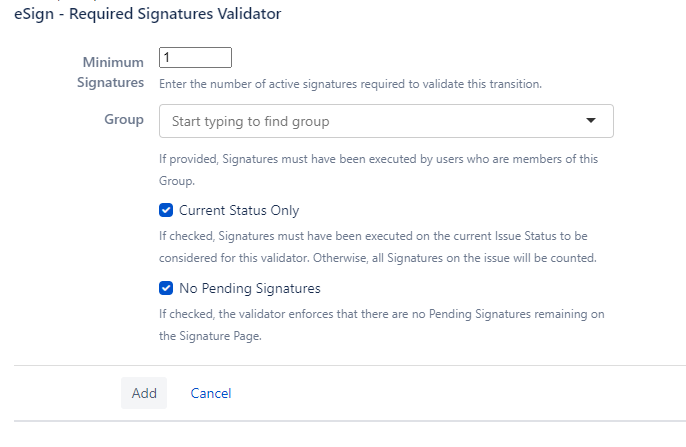The width and height of the screenshot is (686, 447).
Task: Click the 'Minimum Signatures' field label
Action: [112, 72]
